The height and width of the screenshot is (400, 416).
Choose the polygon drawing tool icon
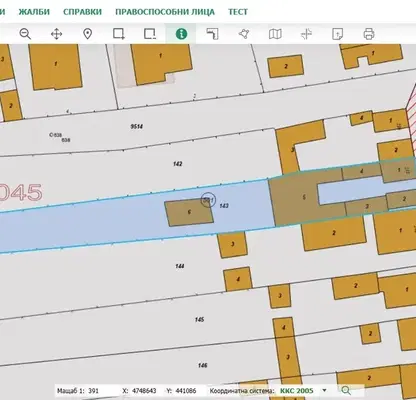tap(244, 34)
